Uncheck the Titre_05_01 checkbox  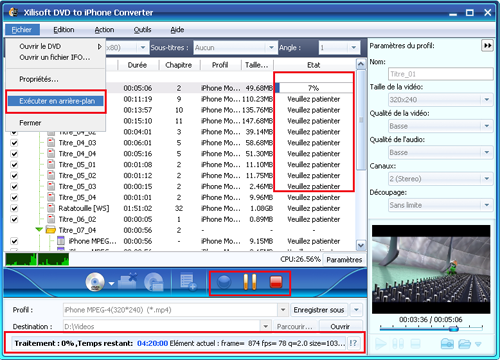pyautogui.click(x=14, y=165)
